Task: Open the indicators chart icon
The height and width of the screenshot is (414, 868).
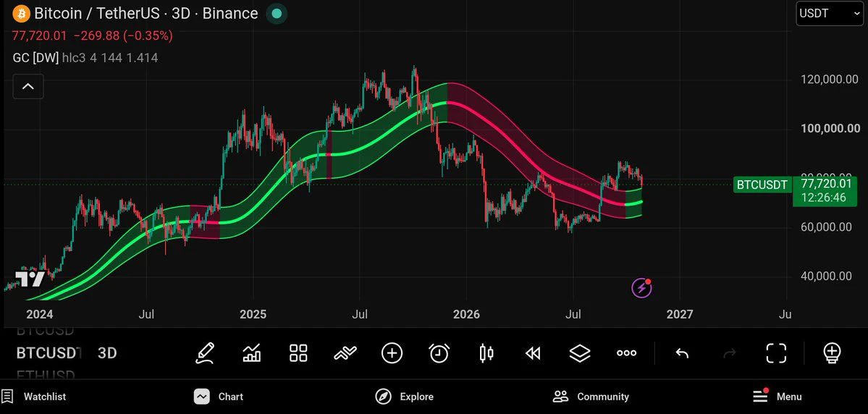Action: pyautogui.click(x=252, y=352)
